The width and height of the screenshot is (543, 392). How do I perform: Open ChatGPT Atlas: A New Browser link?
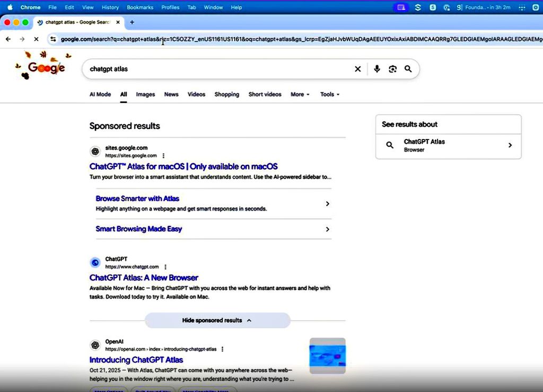click(x=144, y=277)
